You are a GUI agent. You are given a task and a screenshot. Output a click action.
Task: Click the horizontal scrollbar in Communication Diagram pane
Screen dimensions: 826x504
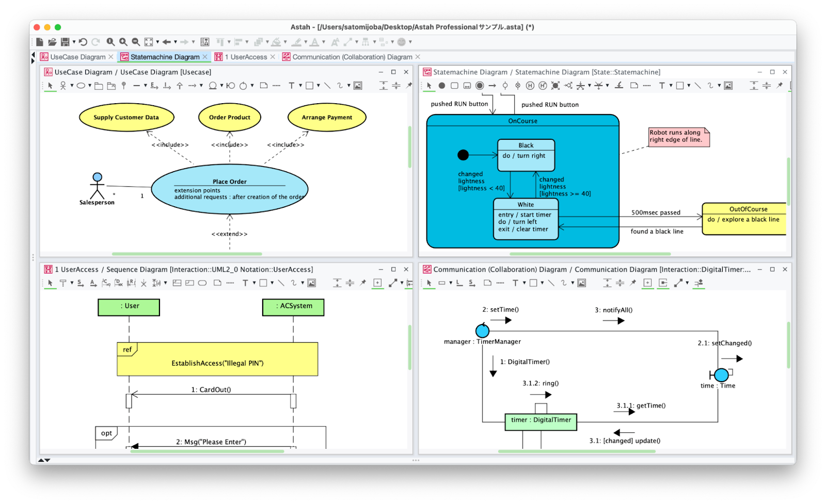pyautogui.click(x=577, y=451)
